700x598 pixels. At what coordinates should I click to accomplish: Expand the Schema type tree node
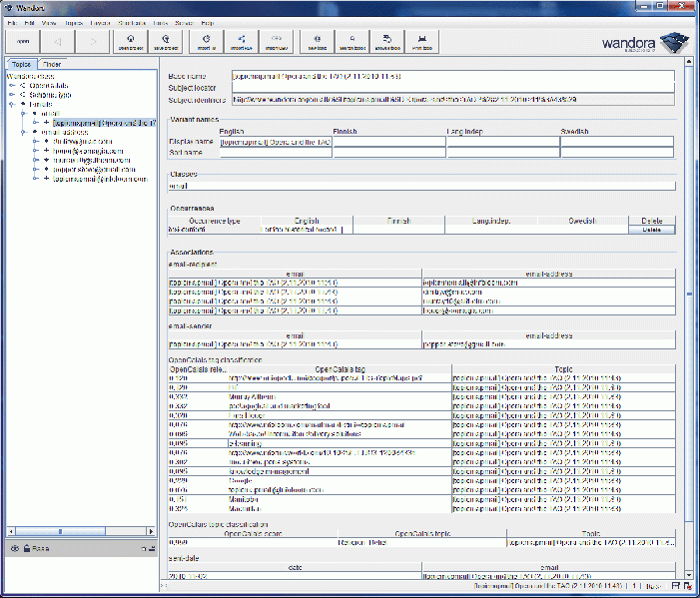click(x=12, y=94)
